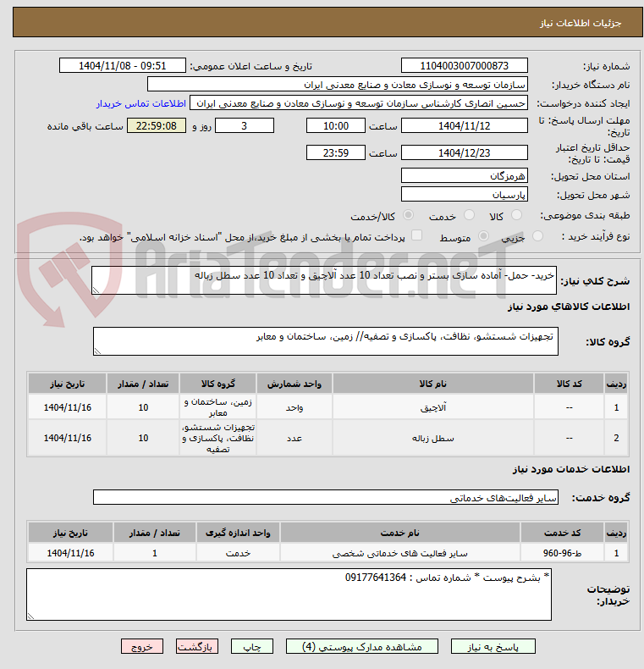
Task: Click the کد خدمت column header
Action: tap(562, 533)
